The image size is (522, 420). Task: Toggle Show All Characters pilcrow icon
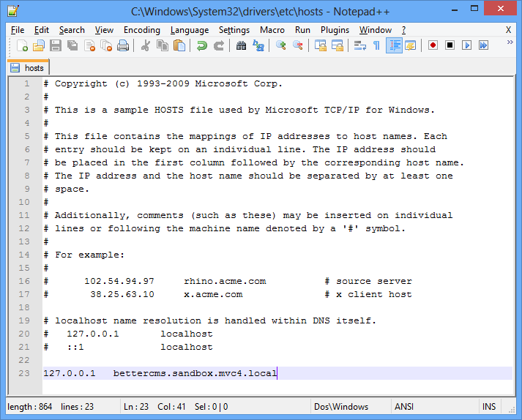click(x=376, y=45)
